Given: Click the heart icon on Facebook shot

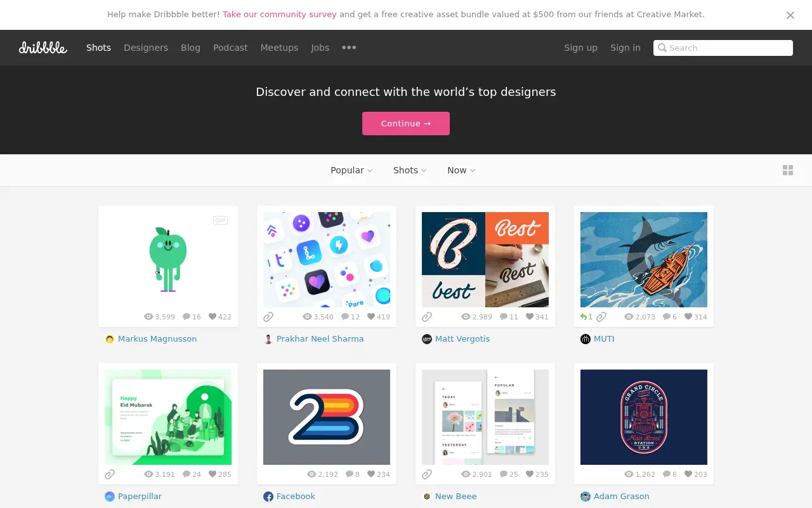Looking at the screenshot, I should pyautogui.click(x=371, y=474).
